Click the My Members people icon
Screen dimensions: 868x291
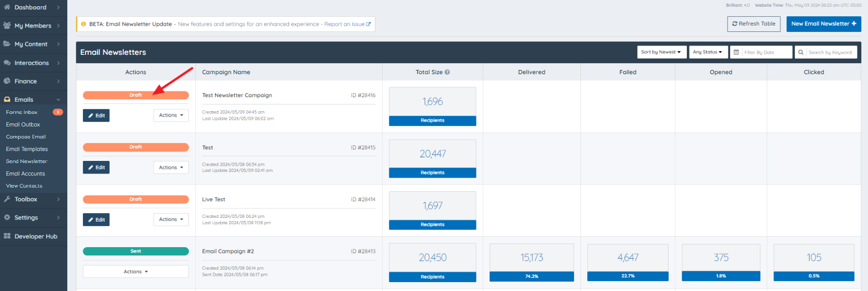(7, 26)
